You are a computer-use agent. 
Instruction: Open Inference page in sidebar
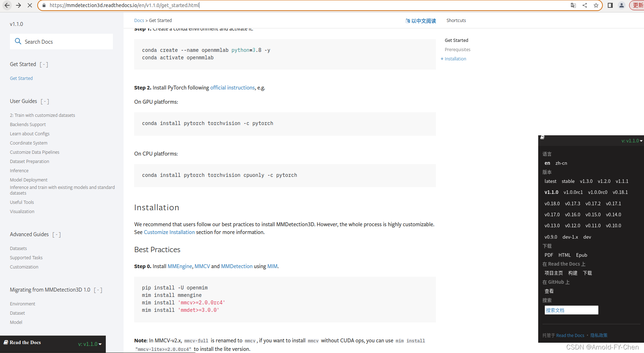(x=19, y=170)
